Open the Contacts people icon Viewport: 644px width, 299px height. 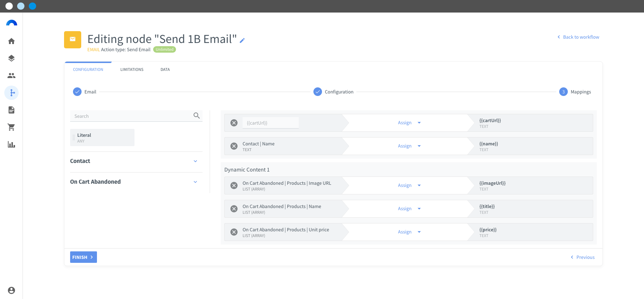(x=11, y=76)
